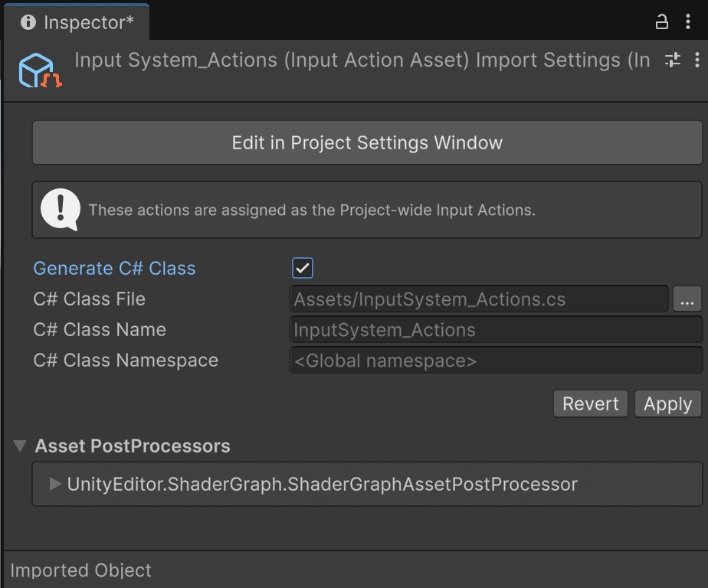Click the info icon on the Inspector tab

pos(28,22)
